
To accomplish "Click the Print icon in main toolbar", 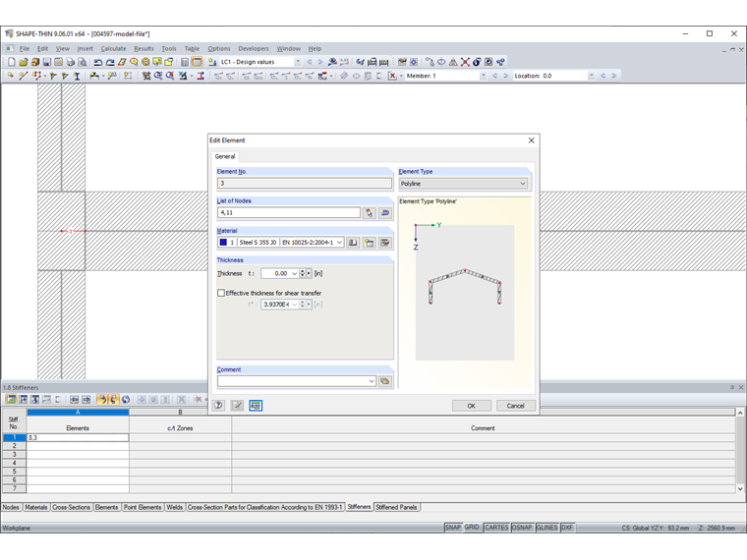I will point(71,62).
